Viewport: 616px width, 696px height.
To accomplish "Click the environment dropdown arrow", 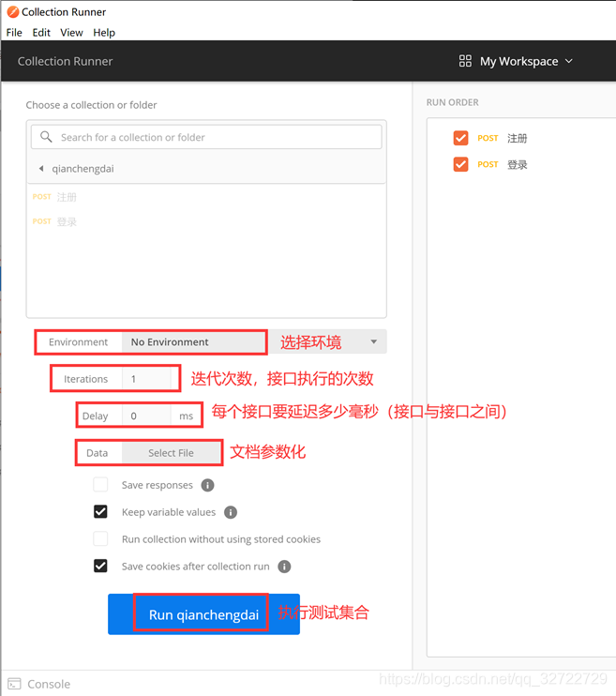I will point(374,341).
